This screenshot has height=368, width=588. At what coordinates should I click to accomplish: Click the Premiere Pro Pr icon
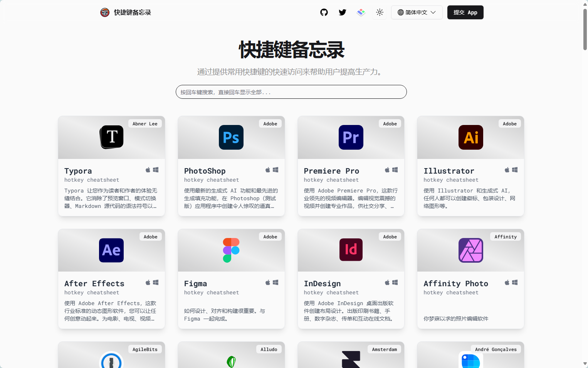[351, 137]
